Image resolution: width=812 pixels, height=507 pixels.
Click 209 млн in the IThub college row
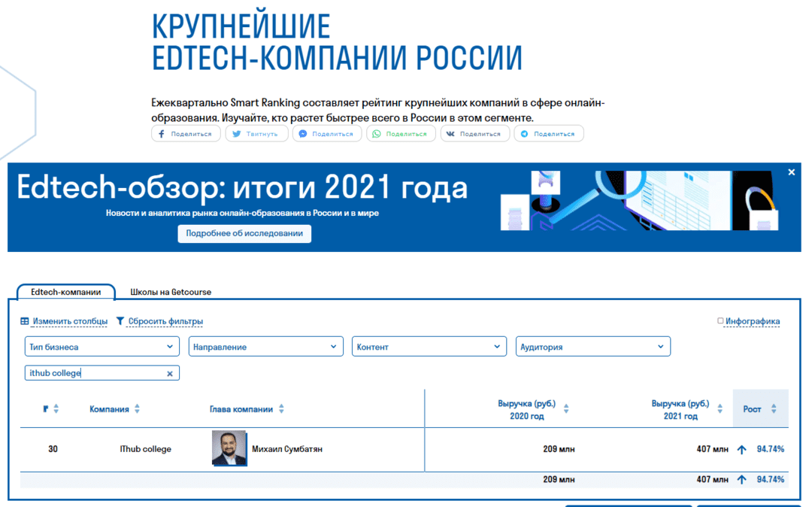tap(559, 449)
